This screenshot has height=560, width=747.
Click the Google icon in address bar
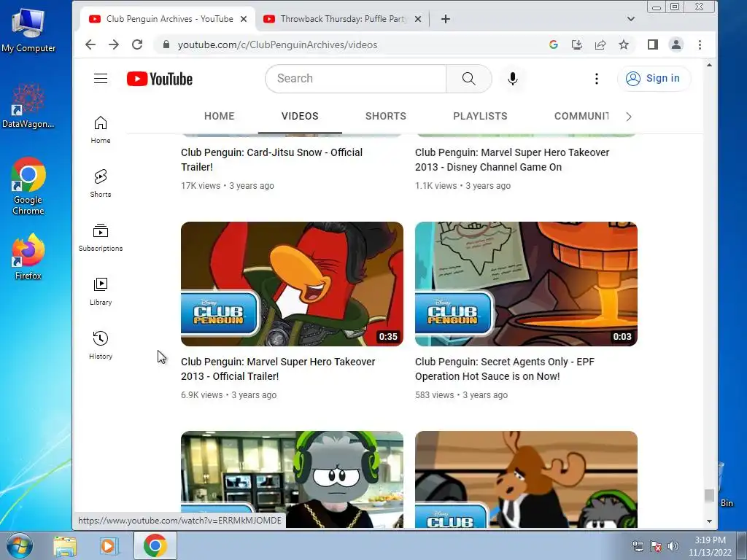554,44
